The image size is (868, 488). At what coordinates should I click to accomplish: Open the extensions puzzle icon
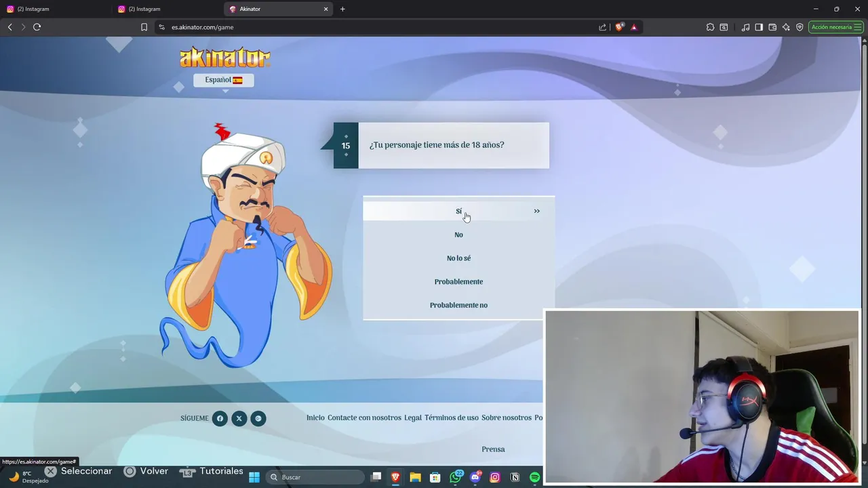coord(710,27)
